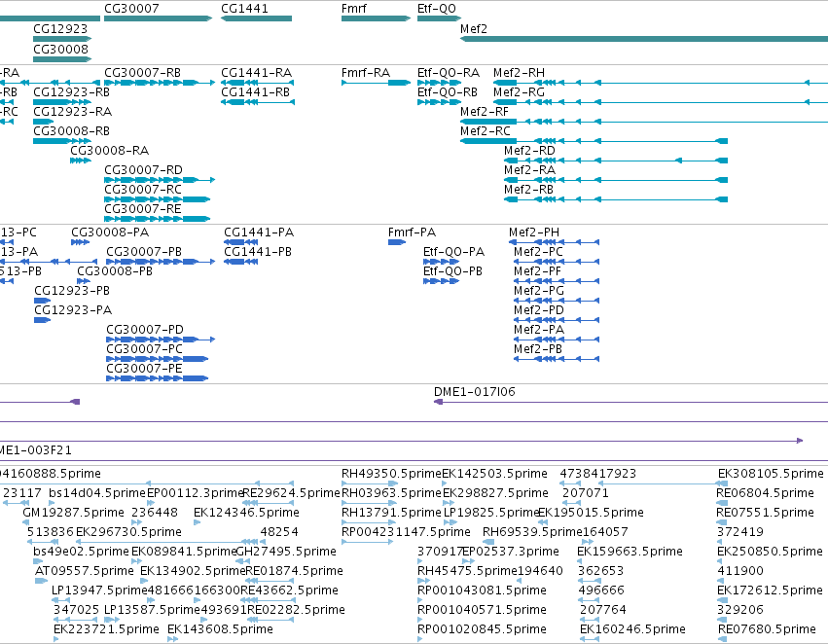This screenshot has width=828, height=644.
Task: Click transcript Mef2-RG
Action: point(520,92)
